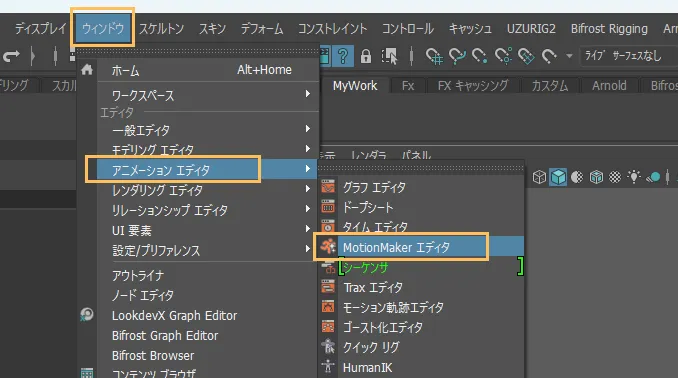
Task: Open the コンストレイント menu
Action: pos(333,29)
